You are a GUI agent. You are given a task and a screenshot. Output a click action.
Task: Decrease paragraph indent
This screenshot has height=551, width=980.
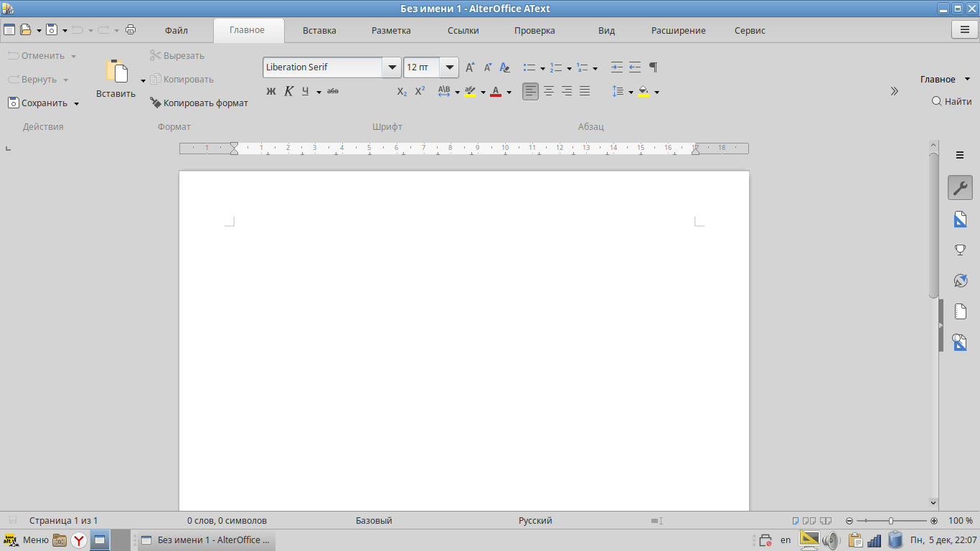[635, 67]
